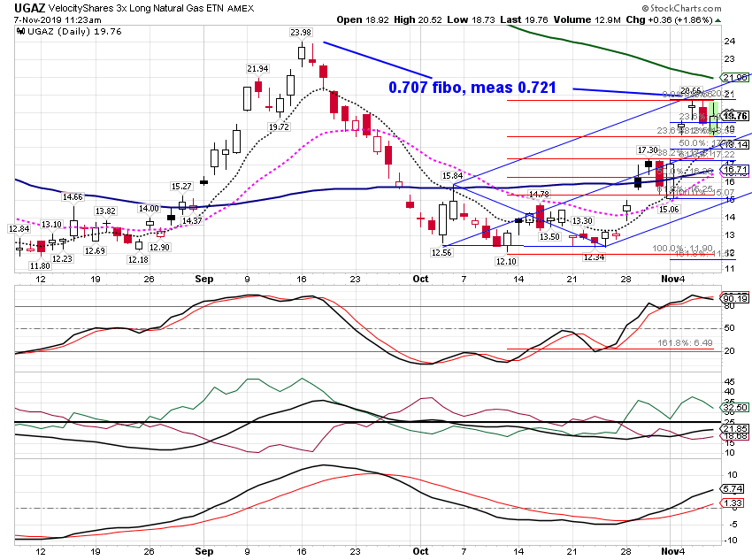Click the green up-arrow after the Chg value

[718, 20]
